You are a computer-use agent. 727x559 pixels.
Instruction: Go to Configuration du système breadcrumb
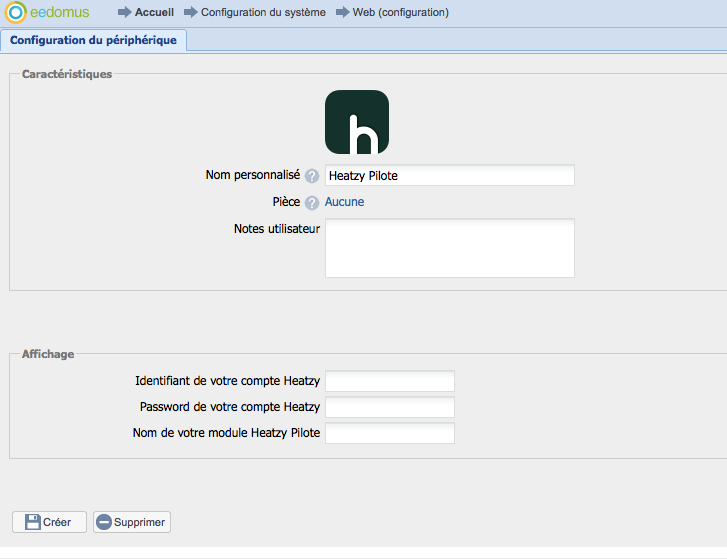tap(263, 13)
